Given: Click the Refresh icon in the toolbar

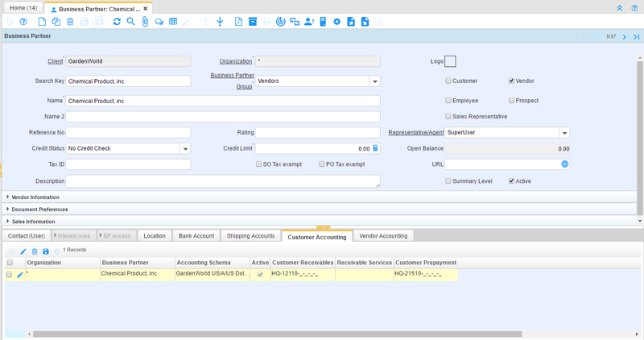Looking at the screenshot, I should click(x=117, y=22).
